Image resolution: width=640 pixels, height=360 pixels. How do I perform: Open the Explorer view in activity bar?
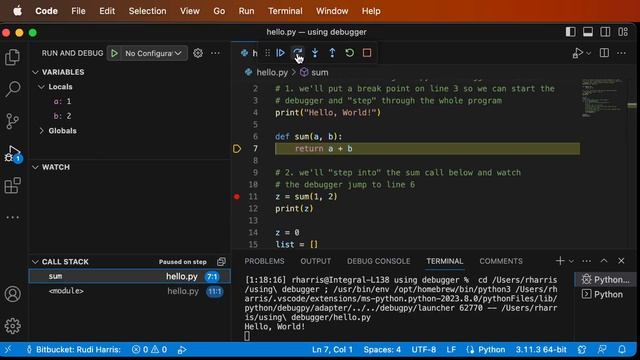[x=12, y=57]
